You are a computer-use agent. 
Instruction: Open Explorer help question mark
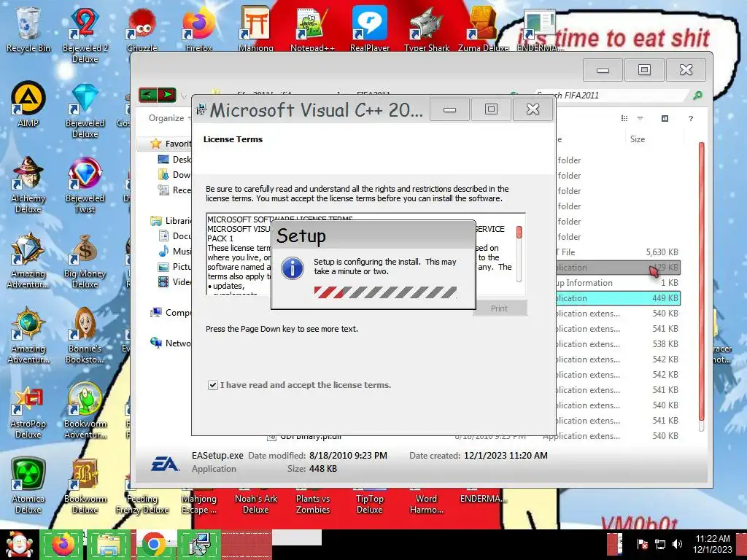(691, 119)
